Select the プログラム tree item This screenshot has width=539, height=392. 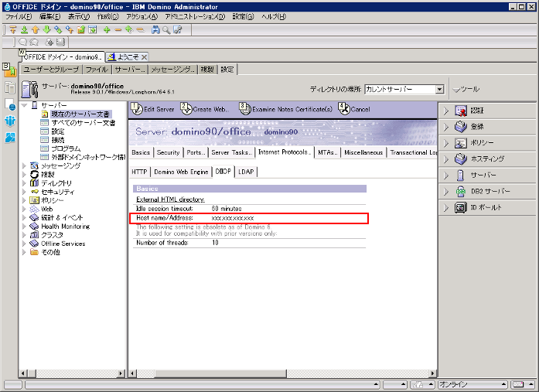click(x=66, y=148)
